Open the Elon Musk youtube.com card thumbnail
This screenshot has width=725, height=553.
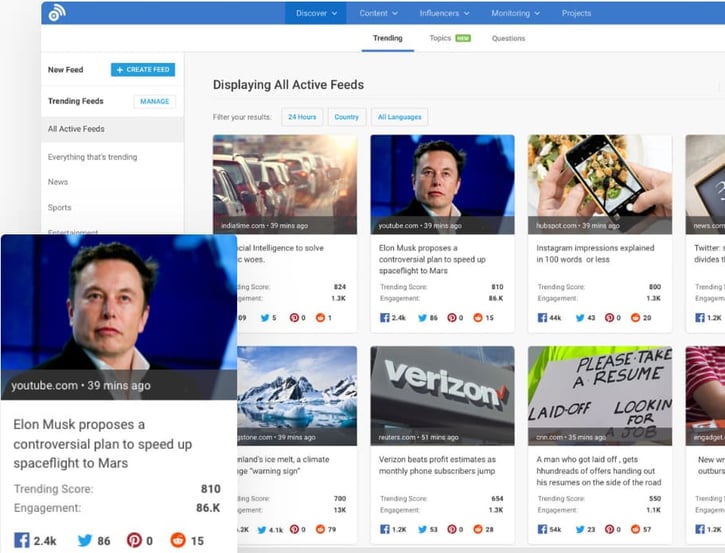coord(442,184)
